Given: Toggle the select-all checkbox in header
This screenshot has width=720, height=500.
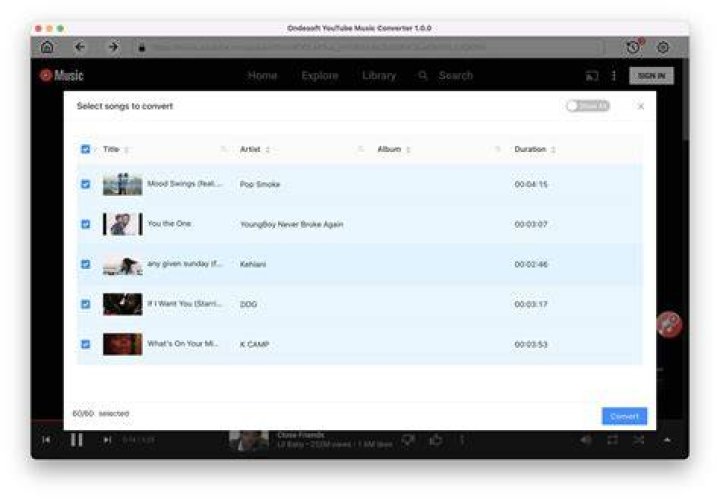Looking at the screenshot, I should point(85,149).
